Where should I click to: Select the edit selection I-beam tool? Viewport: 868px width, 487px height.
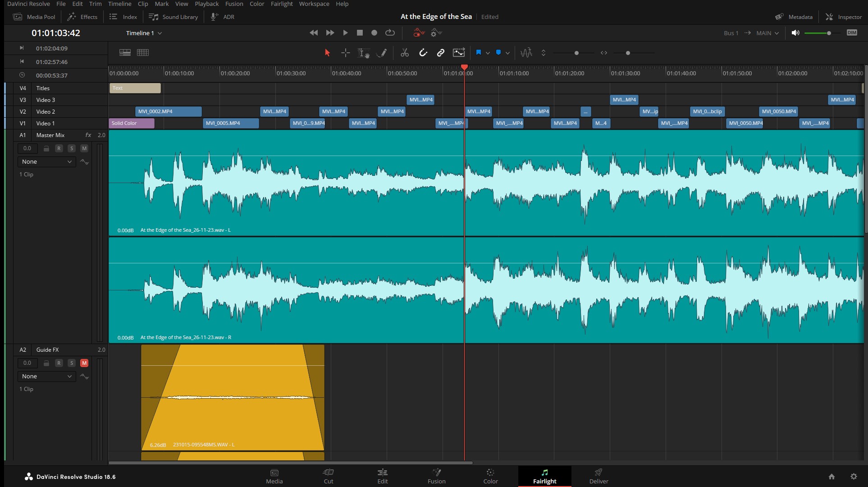363,53
